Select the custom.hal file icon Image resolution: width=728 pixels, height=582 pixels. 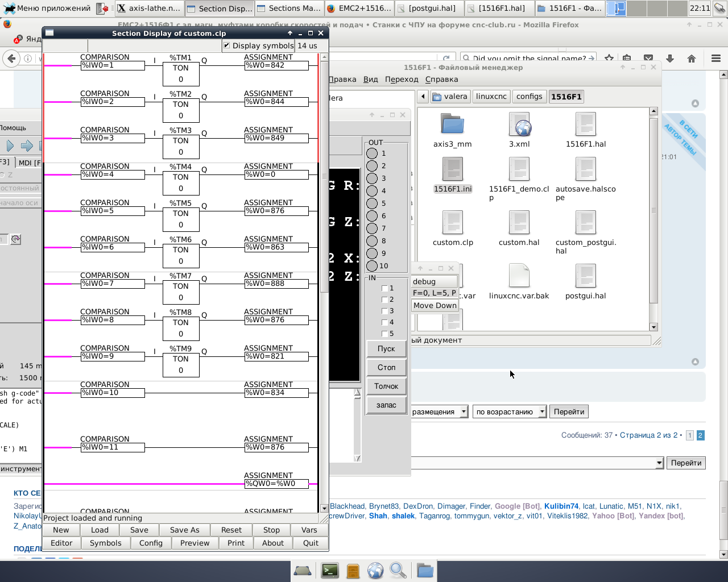tap(519, 222)
